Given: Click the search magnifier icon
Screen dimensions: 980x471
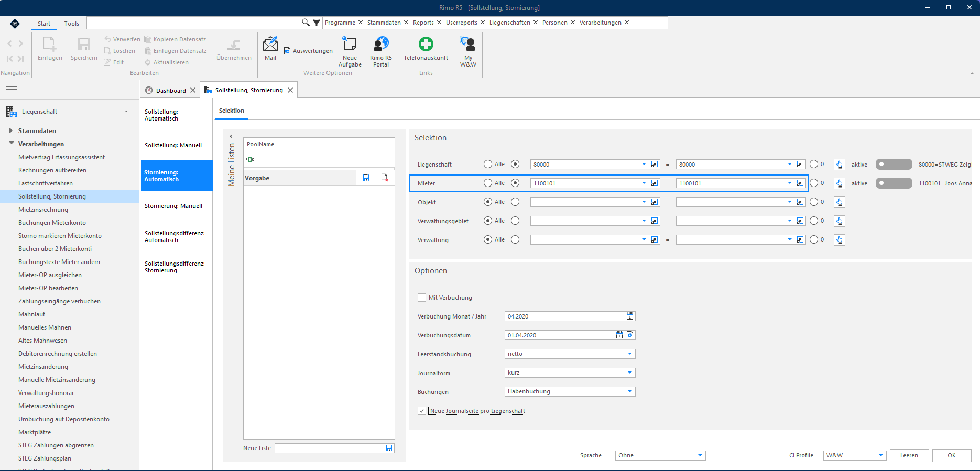Looking at the screenshot, I should click(306, 23).
